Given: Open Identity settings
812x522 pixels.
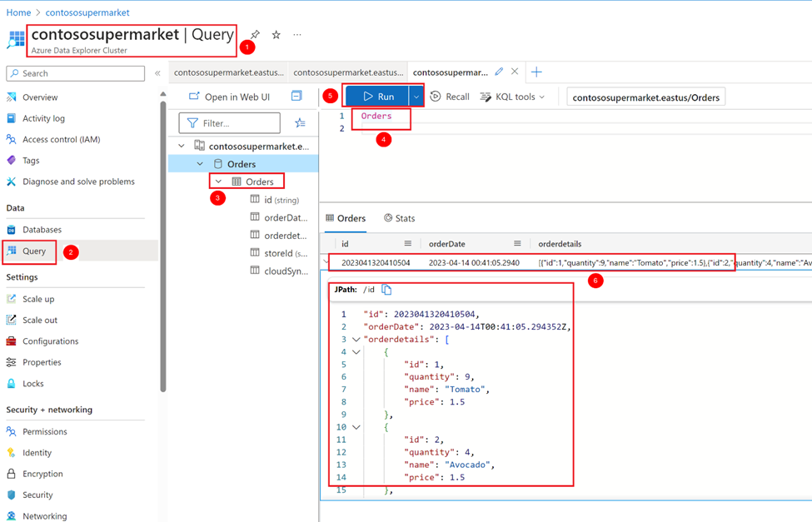Looking at the screenshot, I should pos(37,453).
